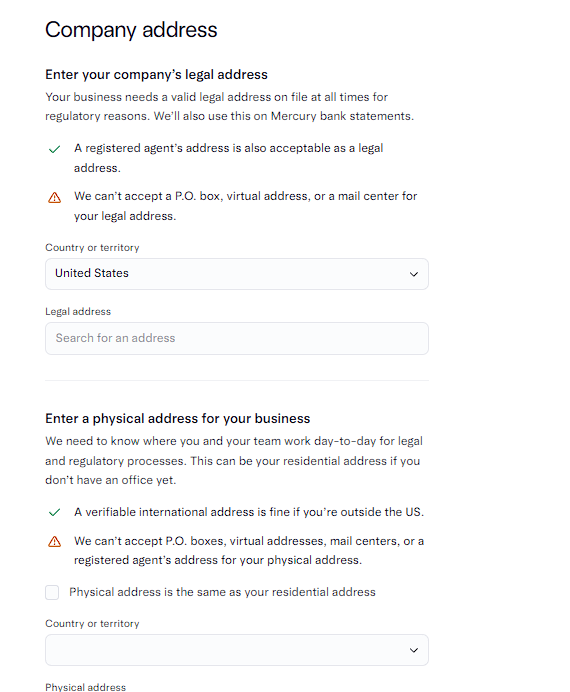This screenshot has width=570, height=692.
Task: Click the 'Enter a physical address for your business' heading
Action: [177, 418]
